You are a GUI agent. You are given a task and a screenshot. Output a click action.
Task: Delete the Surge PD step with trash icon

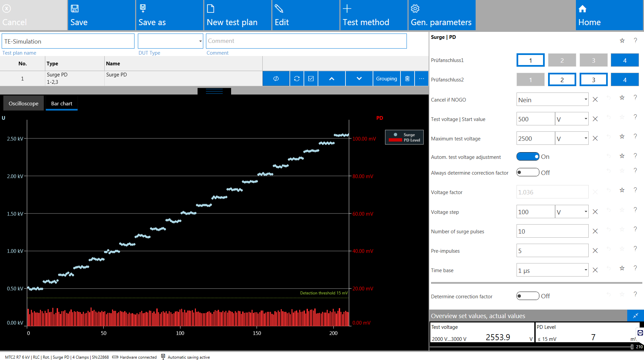click(407, 78)
